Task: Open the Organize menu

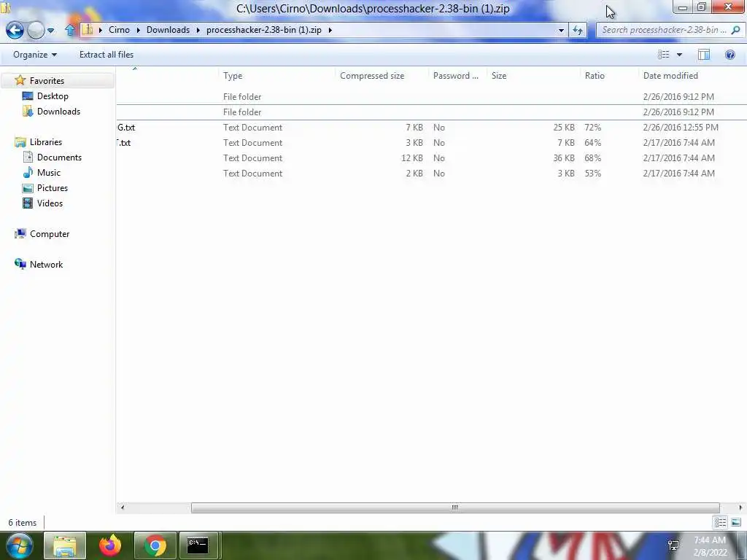Action: click(35, 55)
